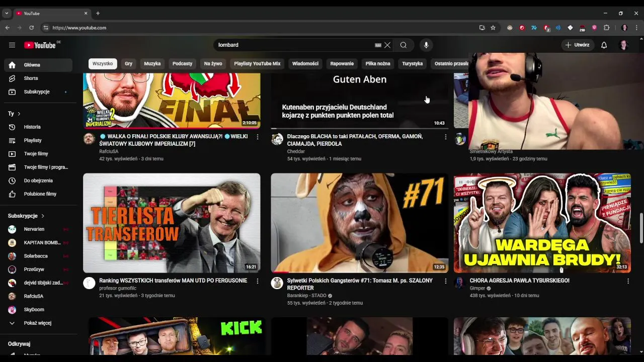Open options for Dlaczego BLACHA video
The height and width of the screenshot is (362, 644).
click(x=445, y=137)
